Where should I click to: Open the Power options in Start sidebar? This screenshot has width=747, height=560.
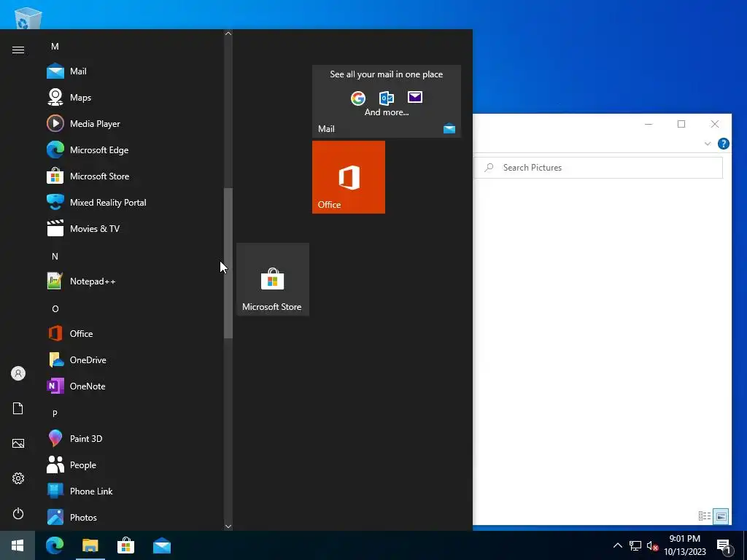(x=18, y=513)
